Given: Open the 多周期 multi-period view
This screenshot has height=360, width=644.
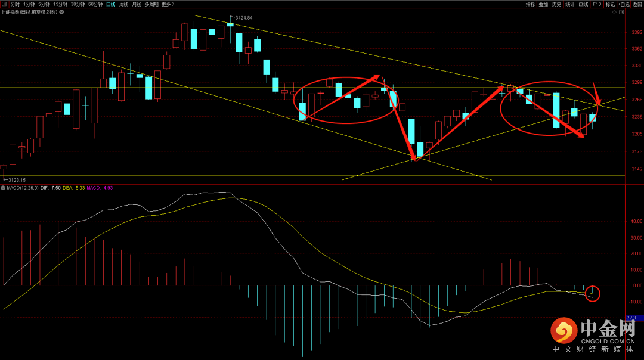Looking at the screenshot, I should coord(151,4).
